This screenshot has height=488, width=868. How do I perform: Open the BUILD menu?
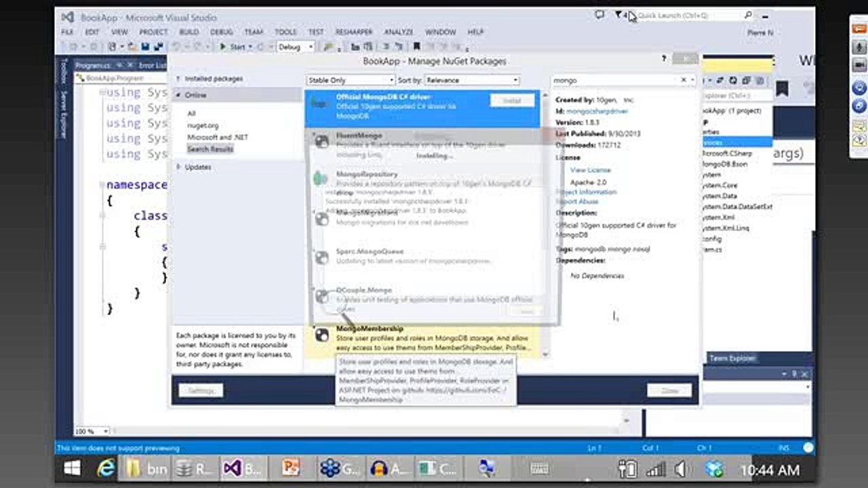pos(189,32)
